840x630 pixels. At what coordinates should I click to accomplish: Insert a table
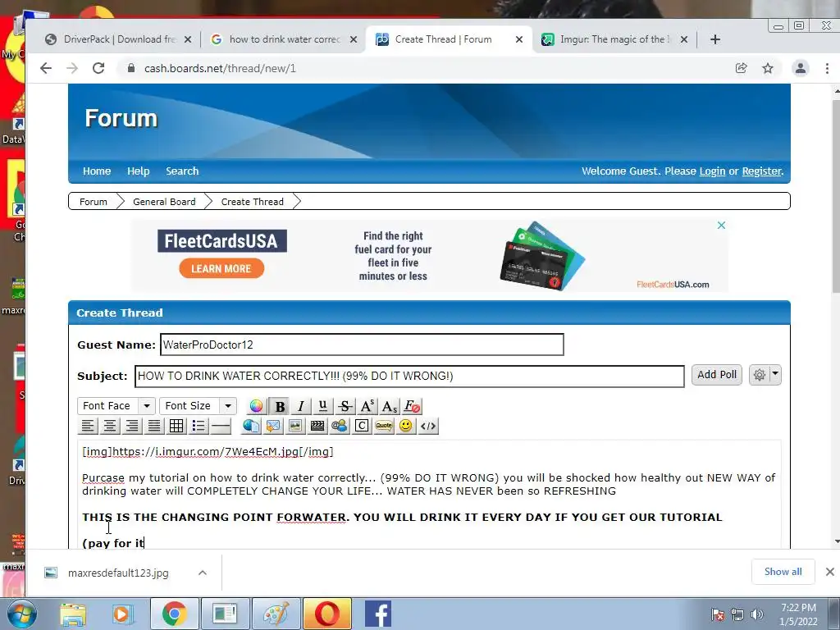[x=176, y=426]
